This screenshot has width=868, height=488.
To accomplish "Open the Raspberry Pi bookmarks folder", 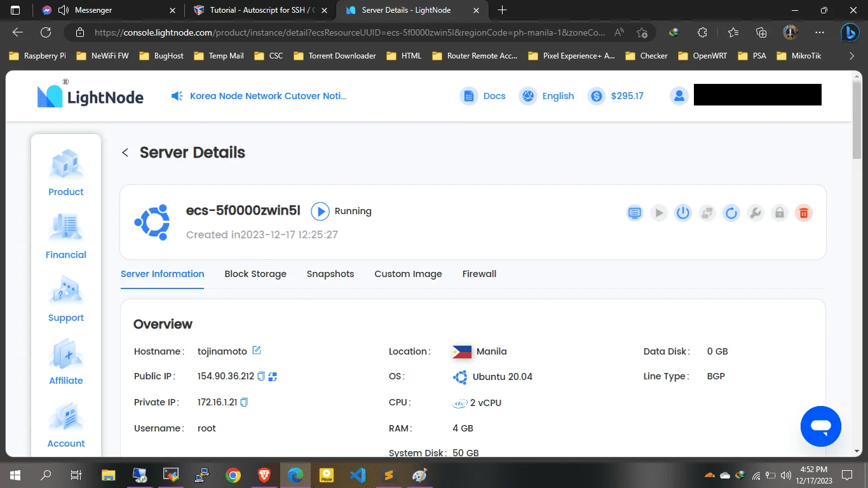I will tap(37, 56).
